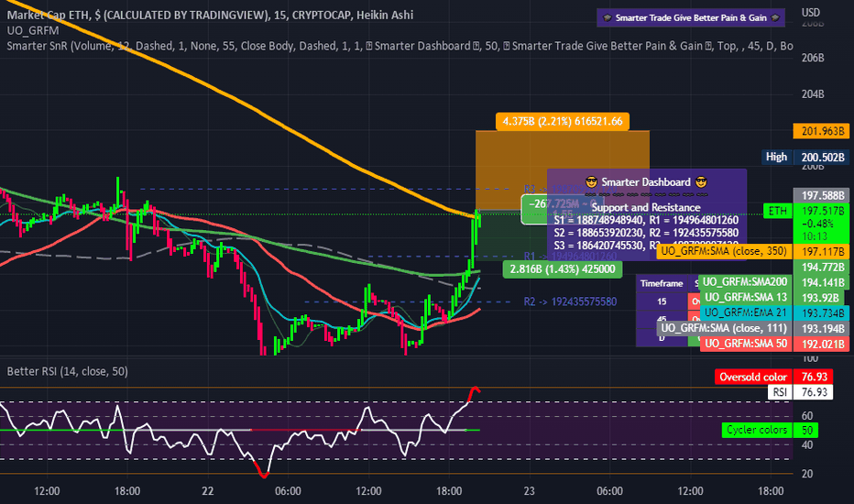Click the USD currency label
Viewport: 854px width, 504px height.
pyautogui.click(x=810, y=13)
